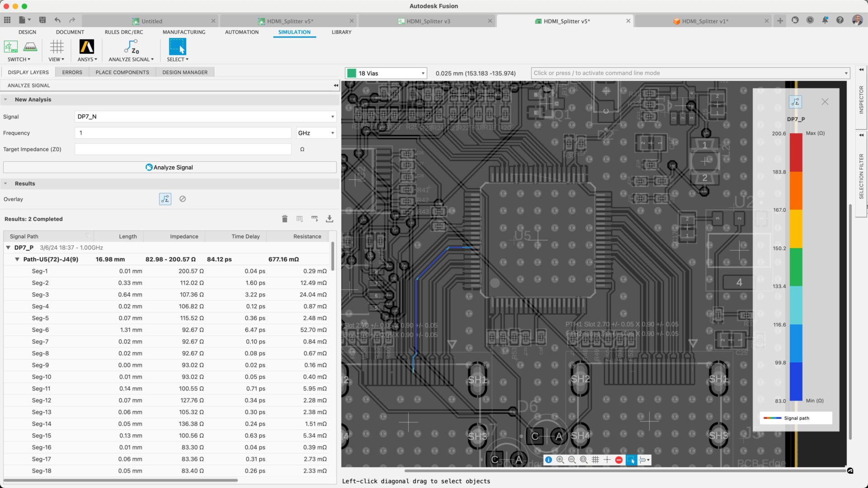The image size is (868, 488).
Task: Click the Ansys toolbar icon
Action: 87,47
